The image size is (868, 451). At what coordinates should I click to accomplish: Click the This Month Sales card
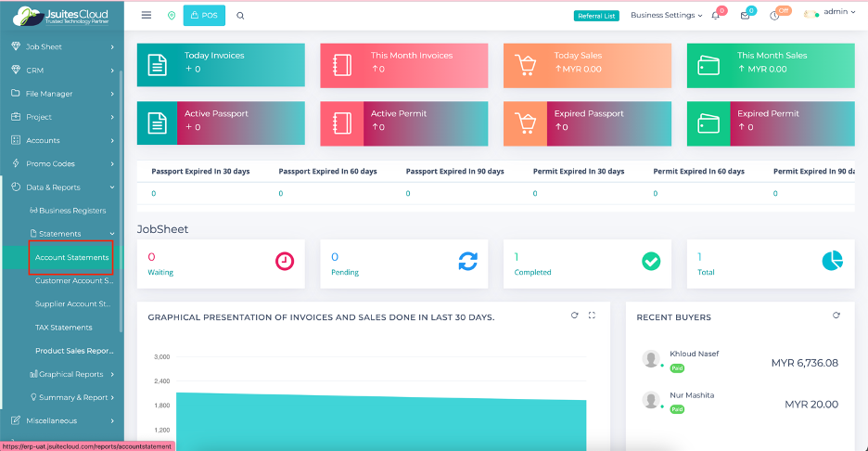(771, 64)
